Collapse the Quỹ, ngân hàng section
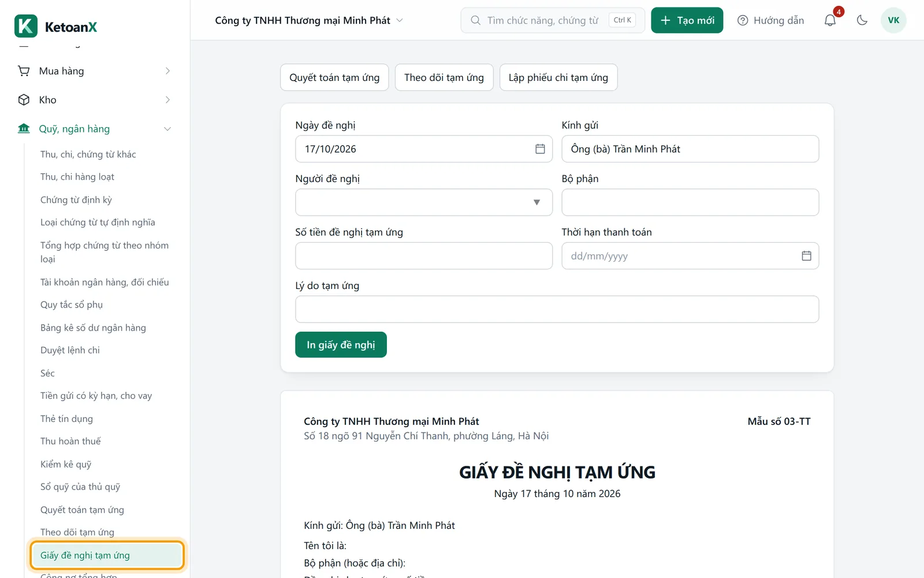 tap(95, 129)
